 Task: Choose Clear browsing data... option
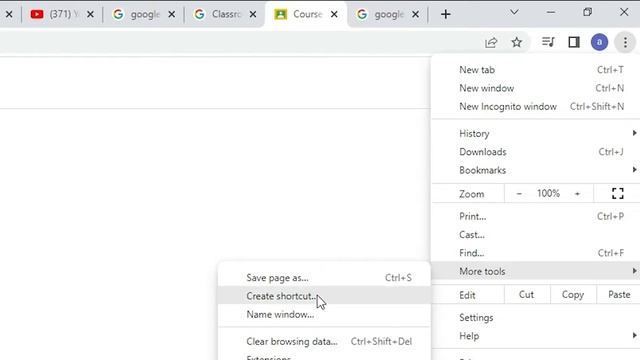324,341
